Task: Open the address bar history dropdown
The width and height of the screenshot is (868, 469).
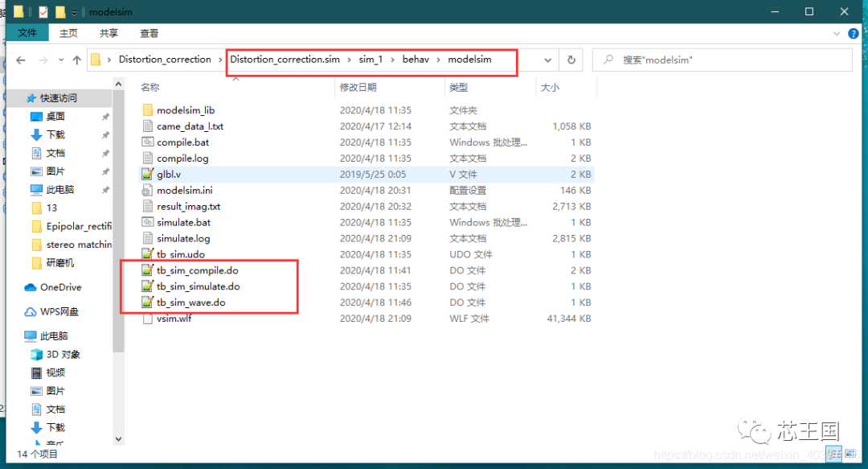Action: coord(547,60)
